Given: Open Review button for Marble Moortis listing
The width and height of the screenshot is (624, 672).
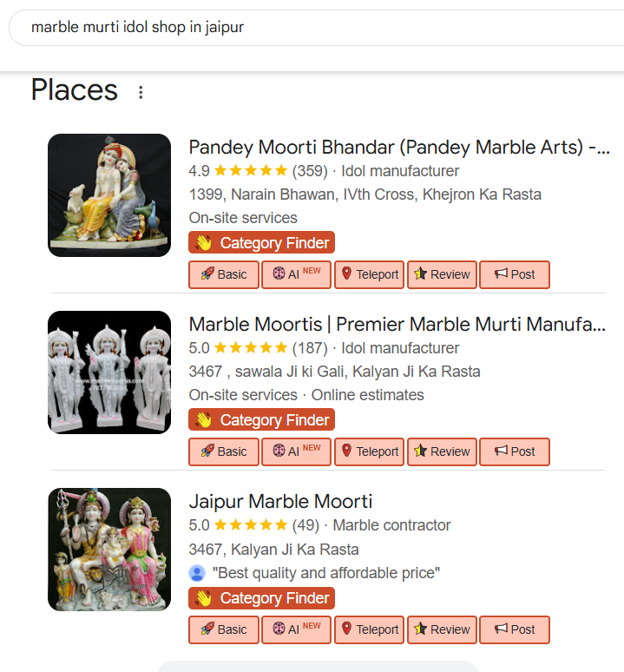Looking at the screenshot, I should click(x=442, y=451).
